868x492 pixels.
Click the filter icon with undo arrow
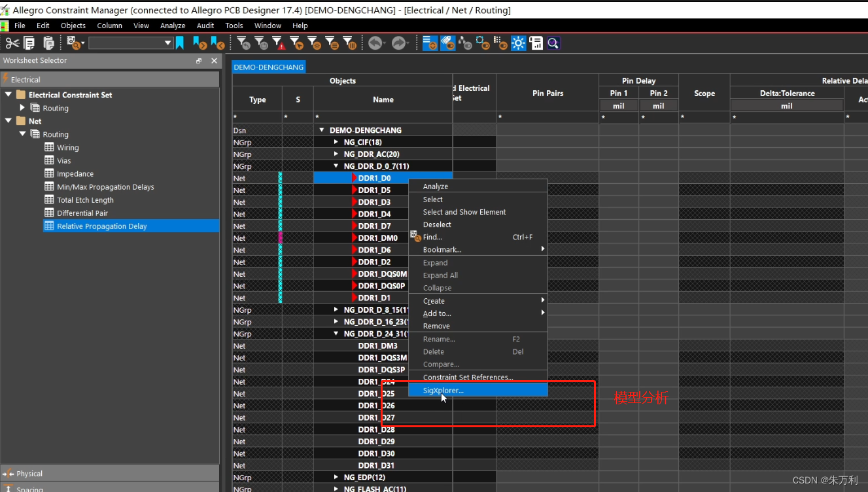(x=243, y=43)
